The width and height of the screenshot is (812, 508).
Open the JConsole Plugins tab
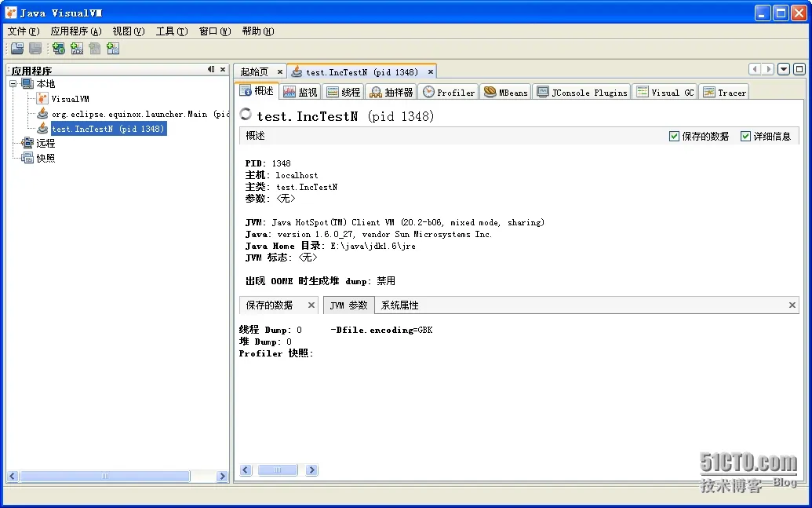click(582, 93)
